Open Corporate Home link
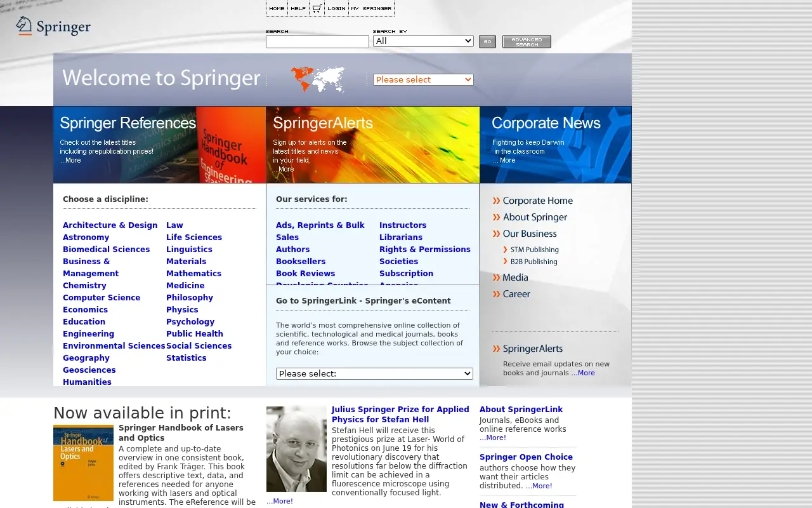Image resolution: width=812 pixels, height=508 pixels. point(533,201)
